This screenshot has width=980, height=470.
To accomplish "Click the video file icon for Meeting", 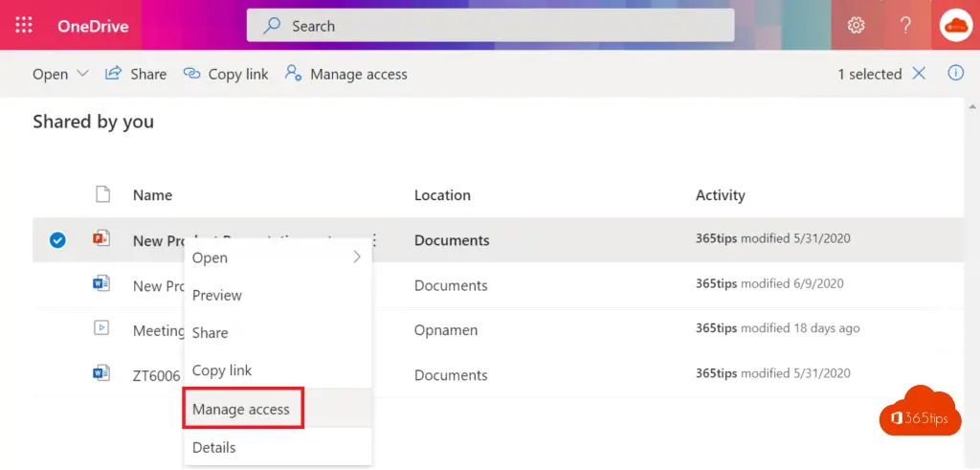I will click(101, 328).
